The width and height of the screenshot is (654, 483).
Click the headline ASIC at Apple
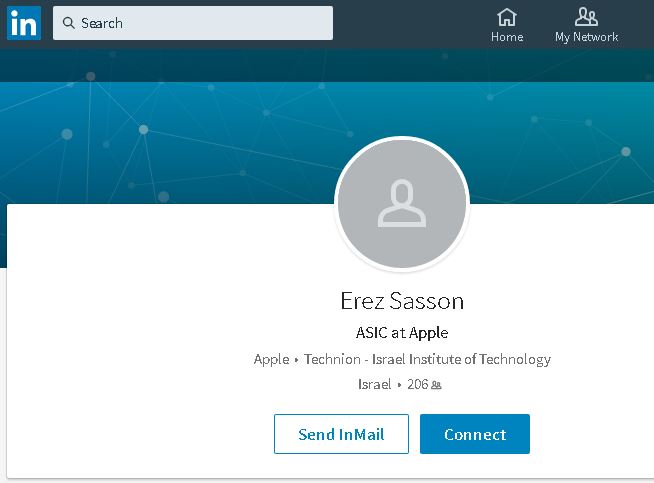pyautogui.click(x=402, y=333)
